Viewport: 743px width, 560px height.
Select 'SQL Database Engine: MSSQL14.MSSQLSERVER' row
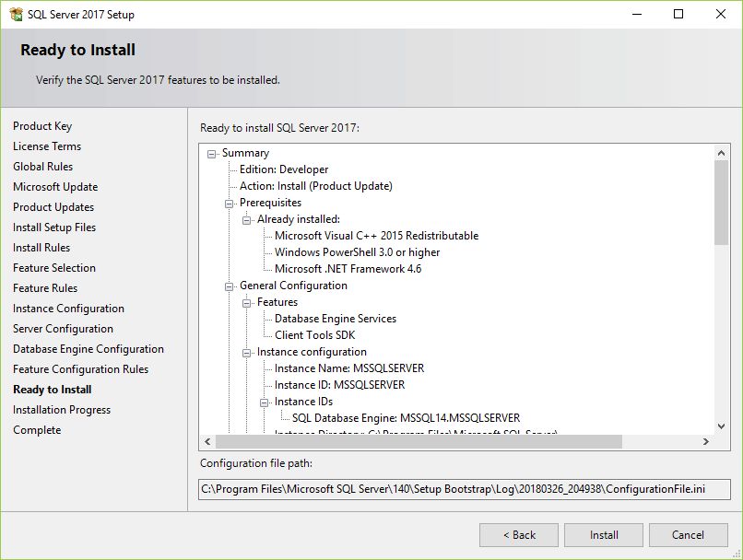point(407,418)
